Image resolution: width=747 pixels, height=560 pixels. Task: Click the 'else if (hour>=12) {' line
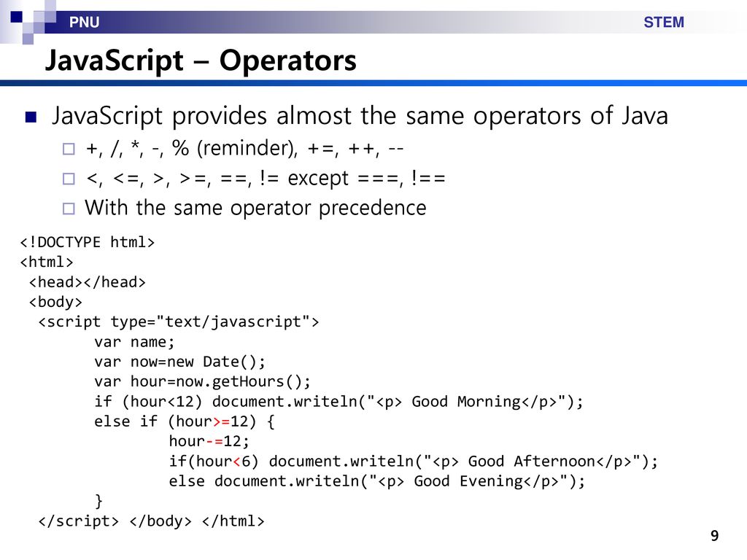[185, 422]
